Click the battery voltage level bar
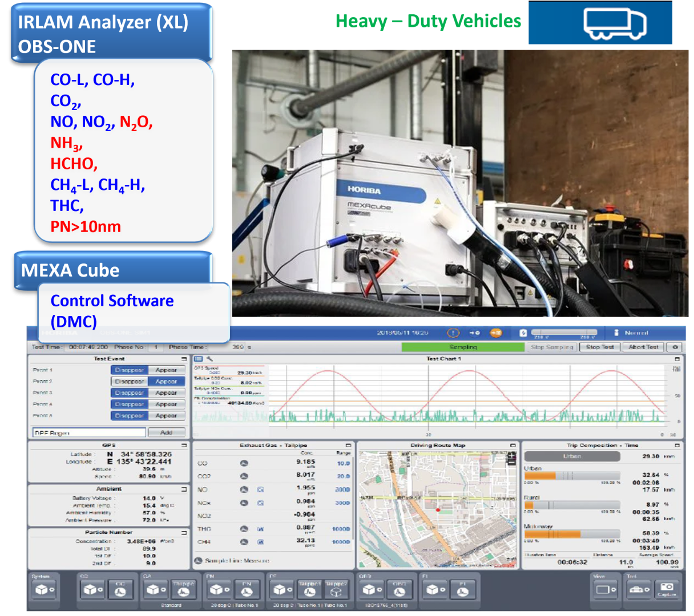Viewport: 694px width, 616px height. pyautogui.click(x=564, y=333)
